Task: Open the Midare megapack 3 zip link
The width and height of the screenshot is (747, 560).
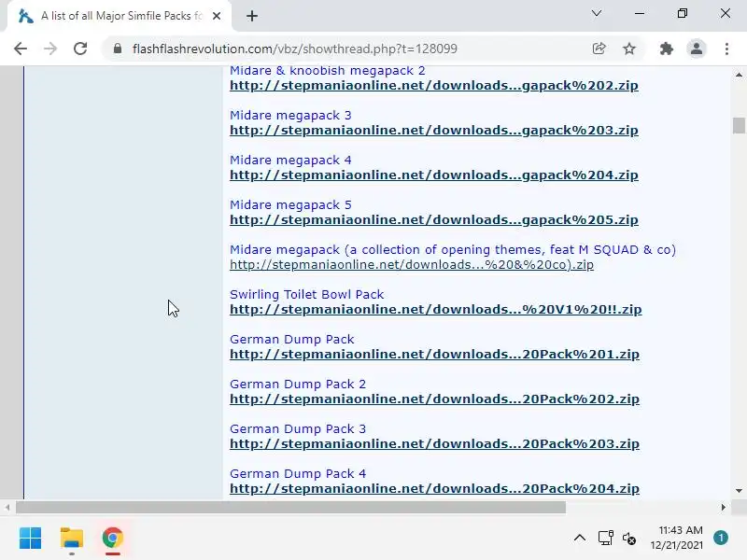Action: (434, 130)
